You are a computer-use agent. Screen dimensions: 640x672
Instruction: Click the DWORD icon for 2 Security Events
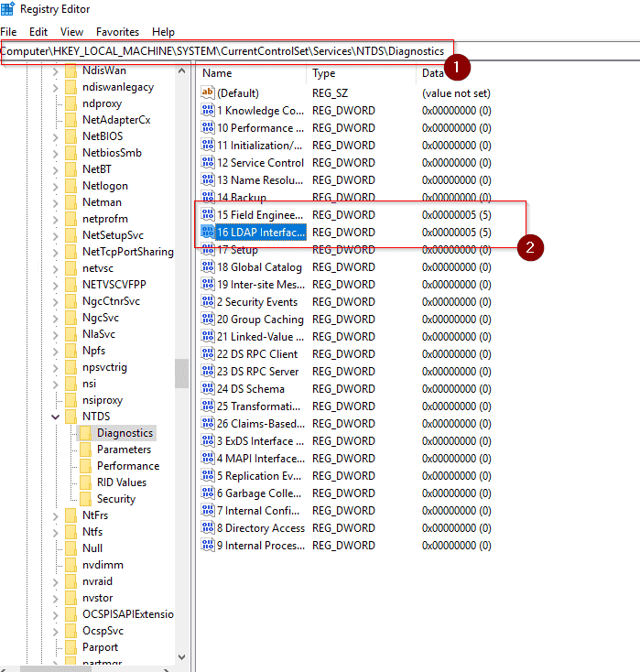[207, 302]
